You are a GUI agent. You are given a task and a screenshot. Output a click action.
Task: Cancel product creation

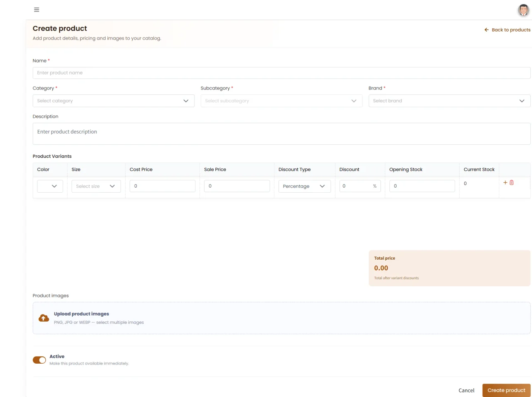(x=466, y=390)
